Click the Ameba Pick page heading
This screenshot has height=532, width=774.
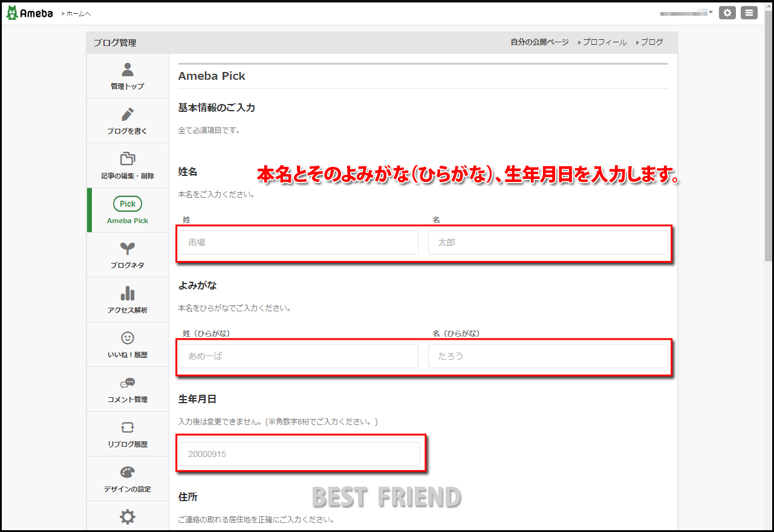coord(212,76)
